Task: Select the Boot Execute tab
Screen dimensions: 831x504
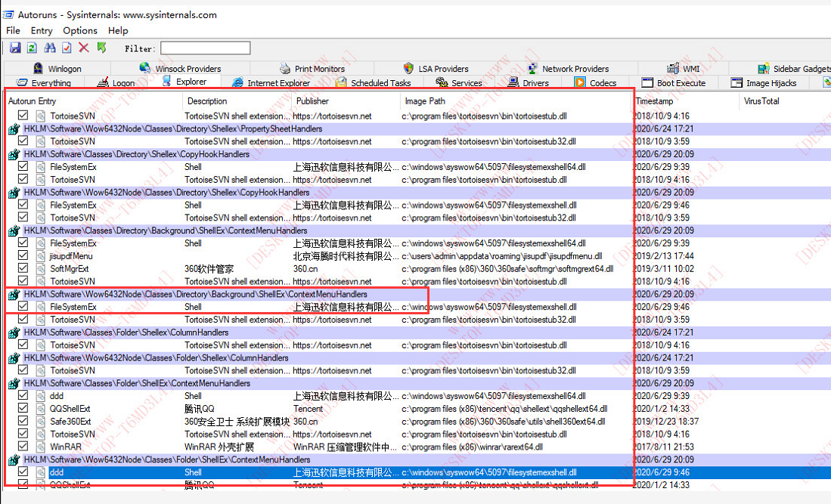Action: point(674,82)
